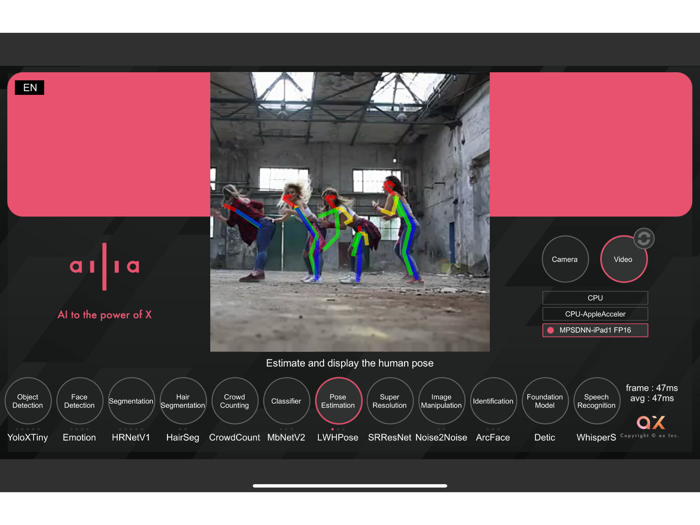The image size is (700, 525).
Task: Click the CrowdCount model label
Action: (x=234, y=438)
